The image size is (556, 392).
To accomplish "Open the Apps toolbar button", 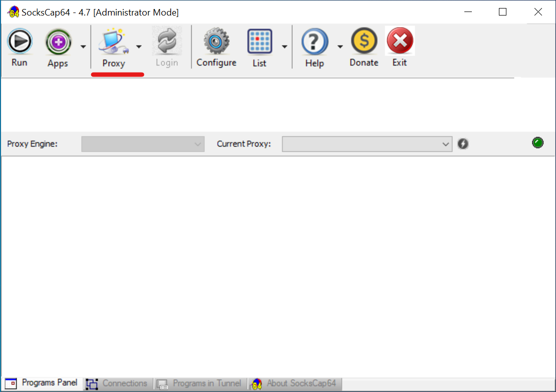I will 58,42.
